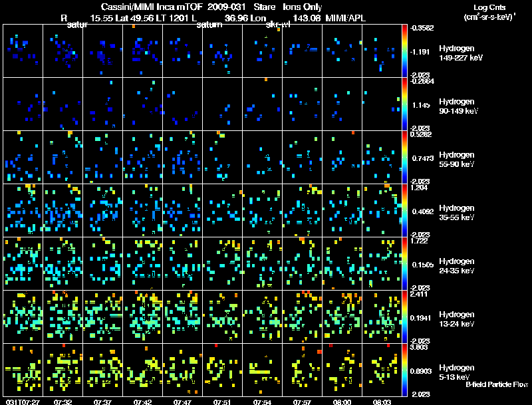Screen dimensions: 532x405
Task: Click the 'Hydrogen 24-35 keV' row label
Action: (457, 266)
